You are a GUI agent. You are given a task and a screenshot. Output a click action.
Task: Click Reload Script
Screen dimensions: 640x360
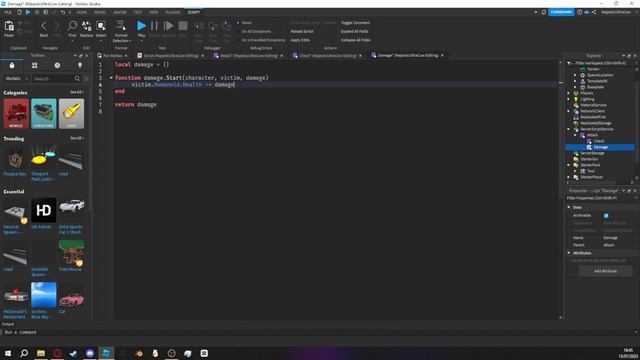[x=302, y=31]
